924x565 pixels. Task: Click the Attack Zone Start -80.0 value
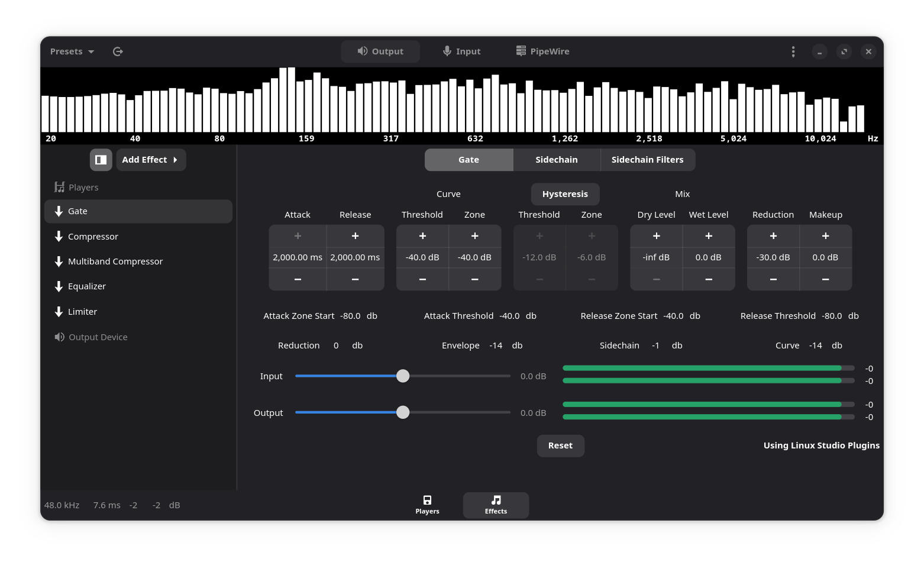350,316
